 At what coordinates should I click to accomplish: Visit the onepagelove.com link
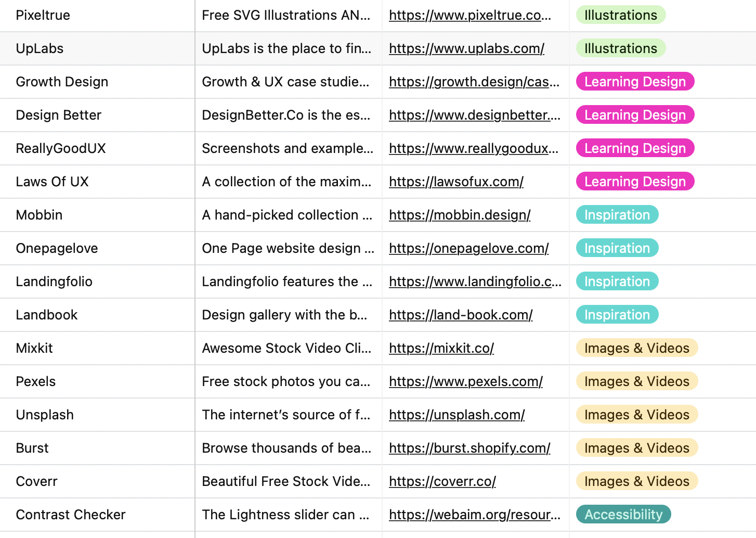pyautogui.click(x=468, y=248)
